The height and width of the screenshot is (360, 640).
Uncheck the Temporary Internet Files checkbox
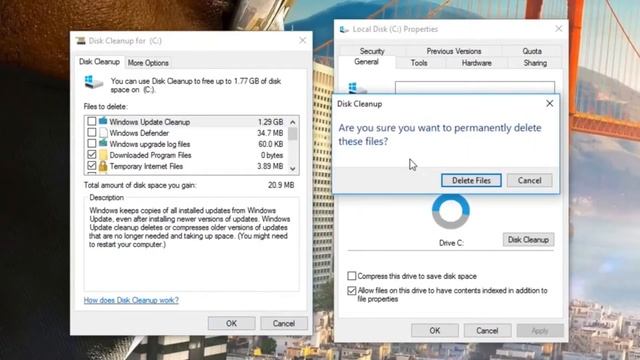coord(92,166)
